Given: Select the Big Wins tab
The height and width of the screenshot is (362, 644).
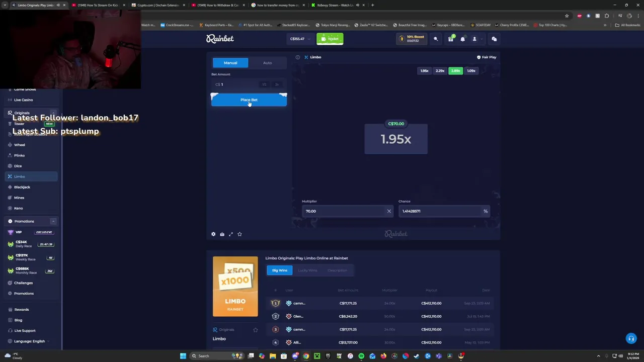Looking at the screenshot, I should [x=280, y=270].
